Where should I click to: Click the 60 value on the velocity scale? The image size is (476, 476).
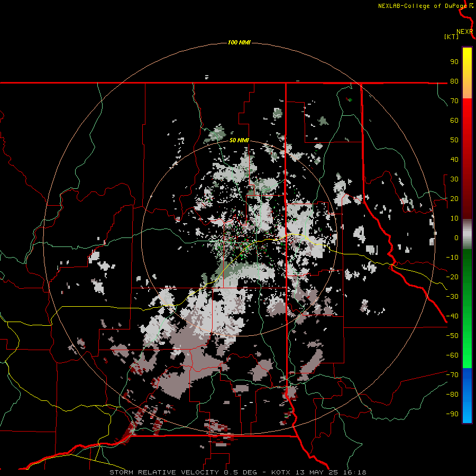(x=454, y=121)
